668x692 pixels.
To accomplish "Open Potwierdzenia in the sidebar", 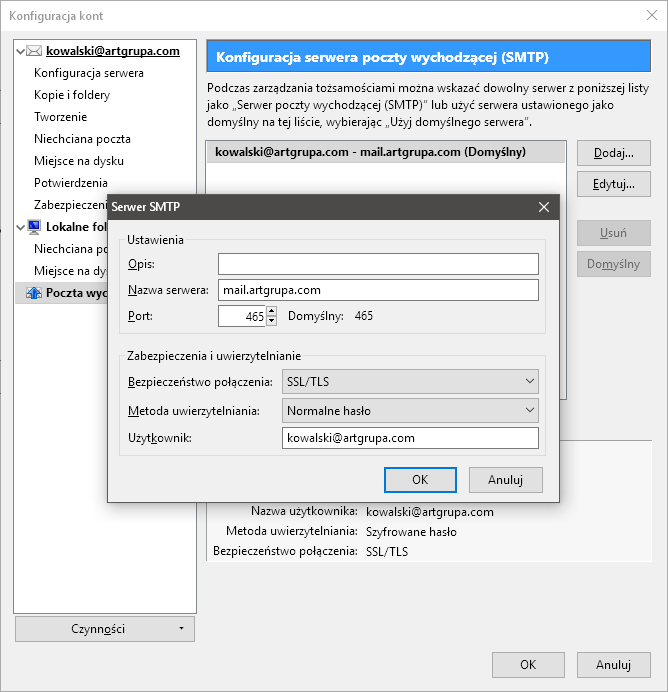I will coord(71,183).
